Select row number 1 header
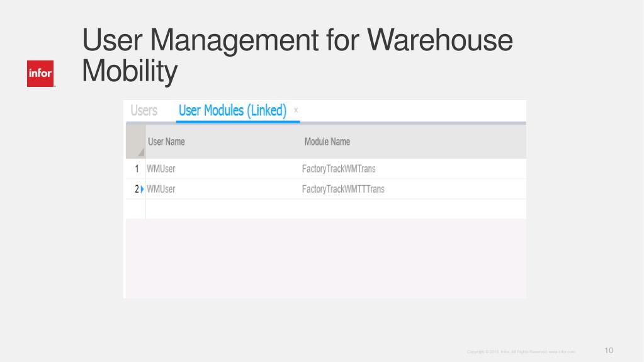 pos(136,169)
